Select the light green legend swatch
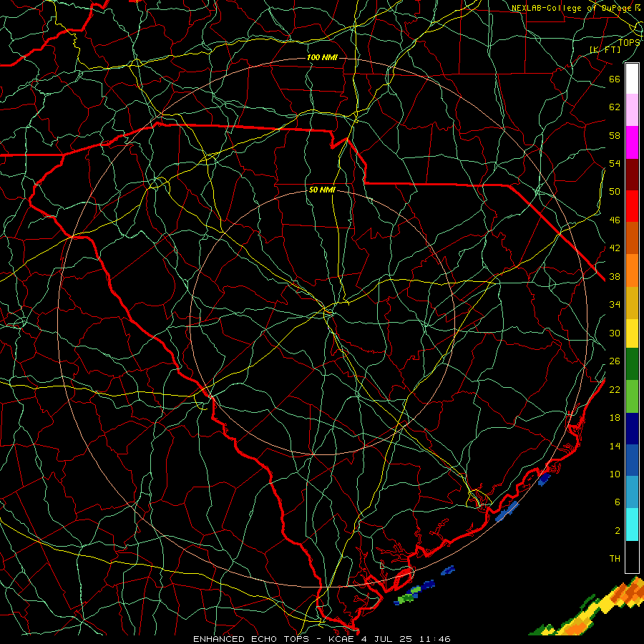The width and height of the screenshot is (644, 644). (632, 396)
